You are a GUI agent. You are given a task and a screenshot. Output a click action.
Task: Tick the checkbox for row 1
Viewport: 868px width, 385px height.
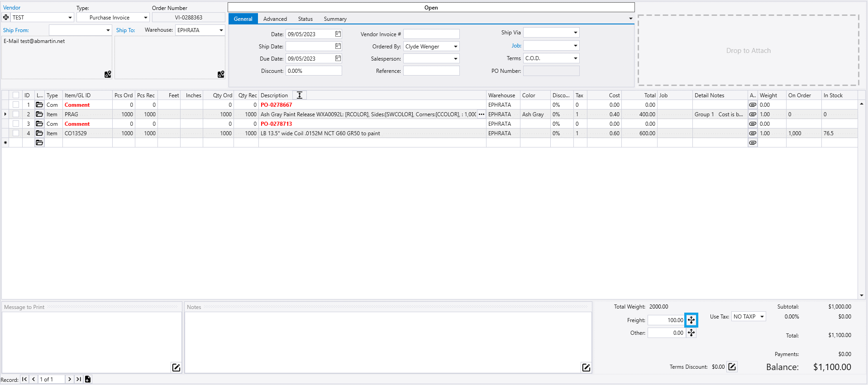(16, 105)
